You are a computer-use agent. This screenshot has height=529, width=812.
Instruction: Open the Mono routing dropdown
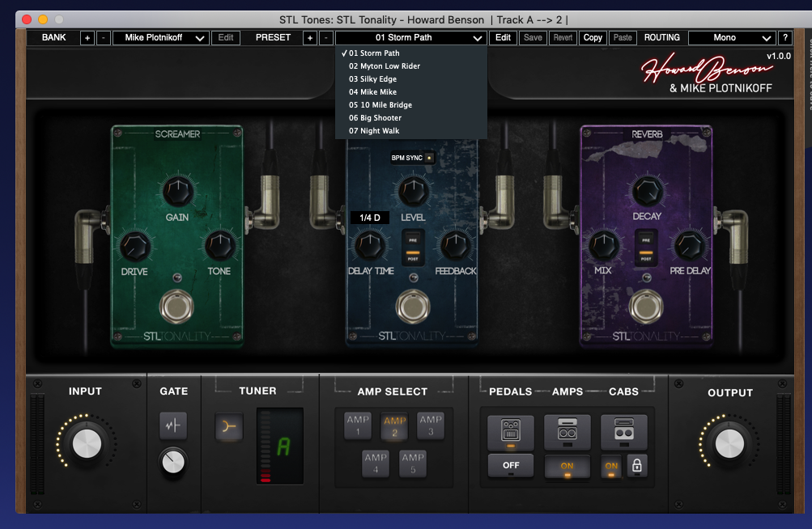[732, 38]
